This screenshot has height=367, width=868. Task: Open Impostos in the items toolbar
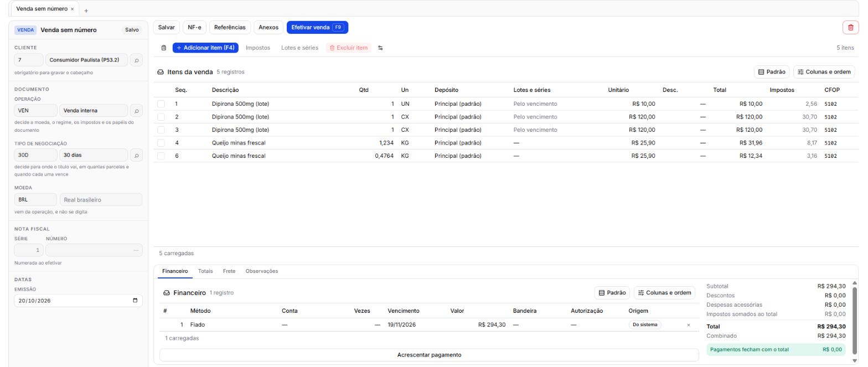[258, 48]
